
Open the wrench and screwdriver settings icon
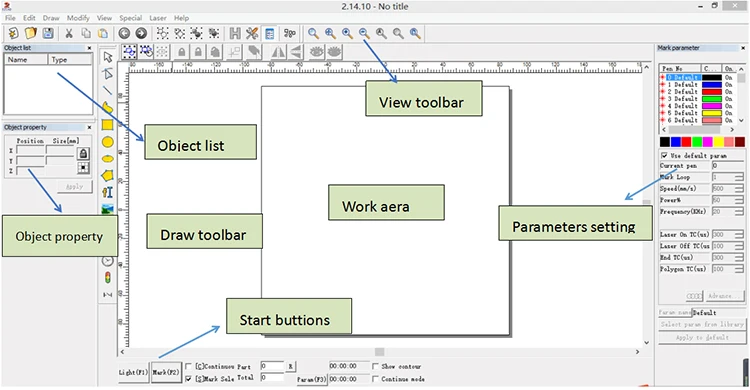(252, 33)
